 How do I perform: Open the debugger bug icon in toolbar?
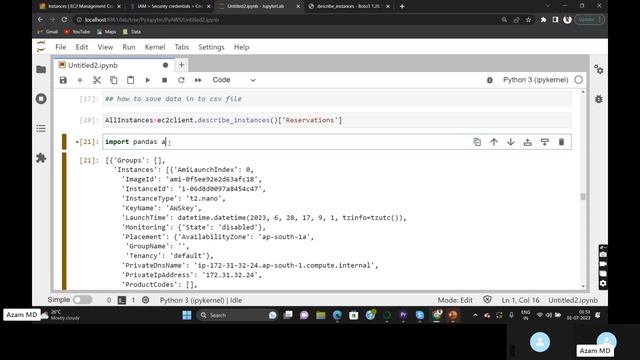[490, 80]
